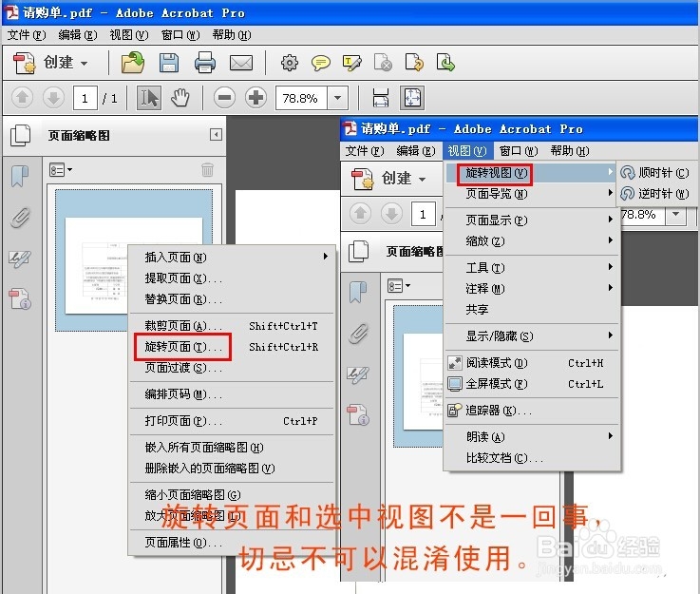This screenshot has height=594, width=700.
Task: Save the document with the floppy icon
Action: click(169, 63)
